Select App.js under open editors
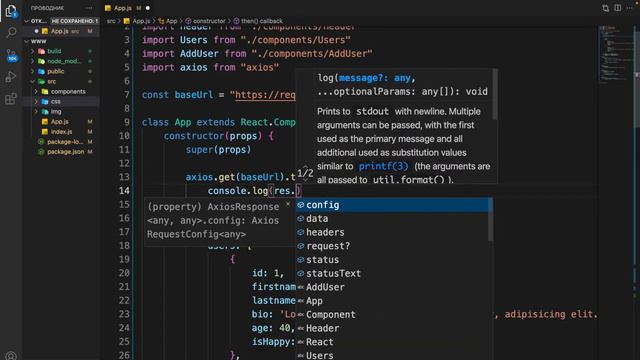Screen dimensions: 640x360 point(60,31)
